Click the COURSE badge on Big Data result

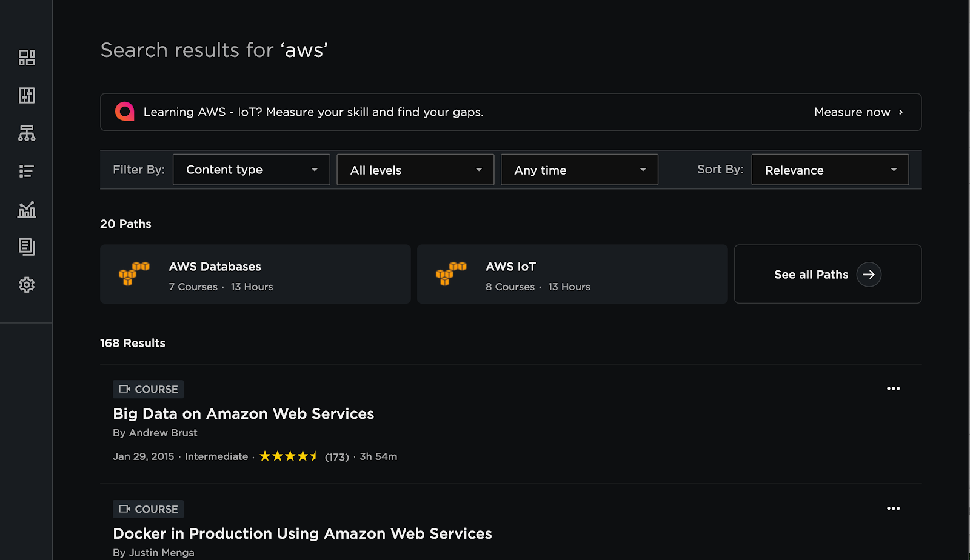point(149,389)
